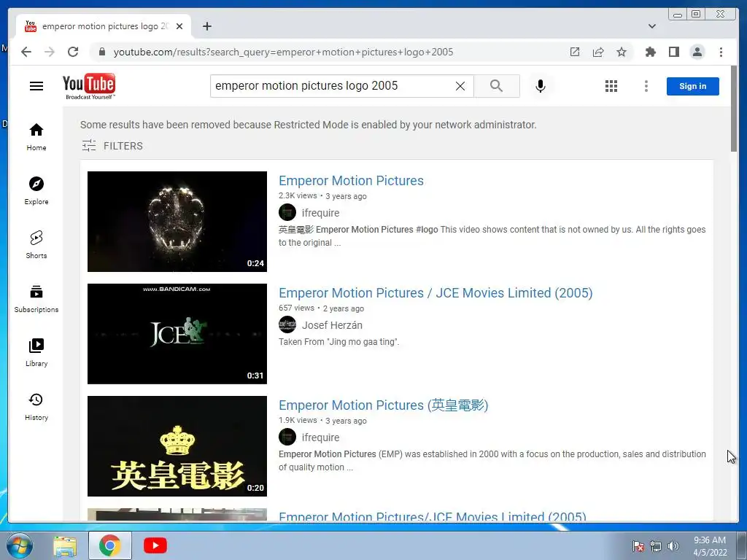Expand the tab search chevron
The image size is (747, 560).
coord(652,26)
